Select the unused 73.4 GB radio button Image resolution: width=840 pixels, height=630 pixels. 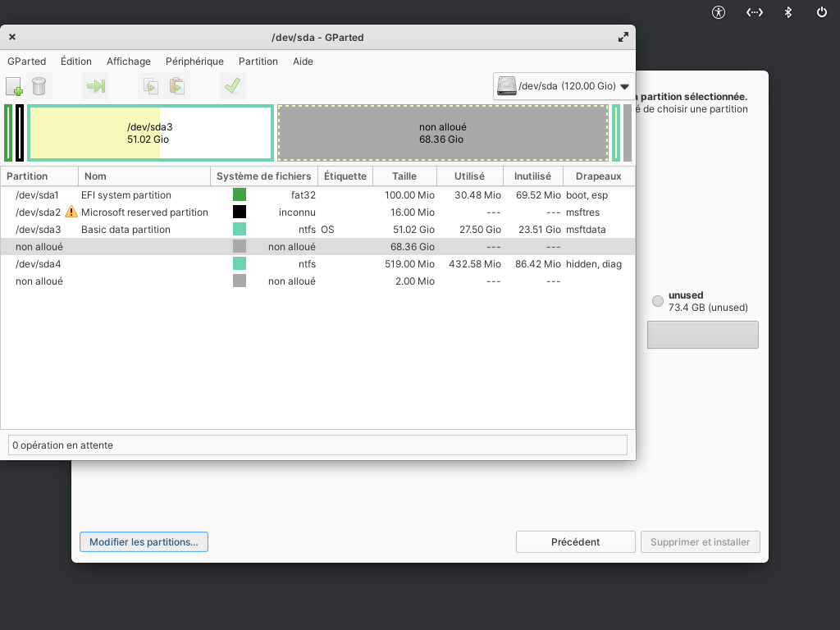tap(658, 301)
